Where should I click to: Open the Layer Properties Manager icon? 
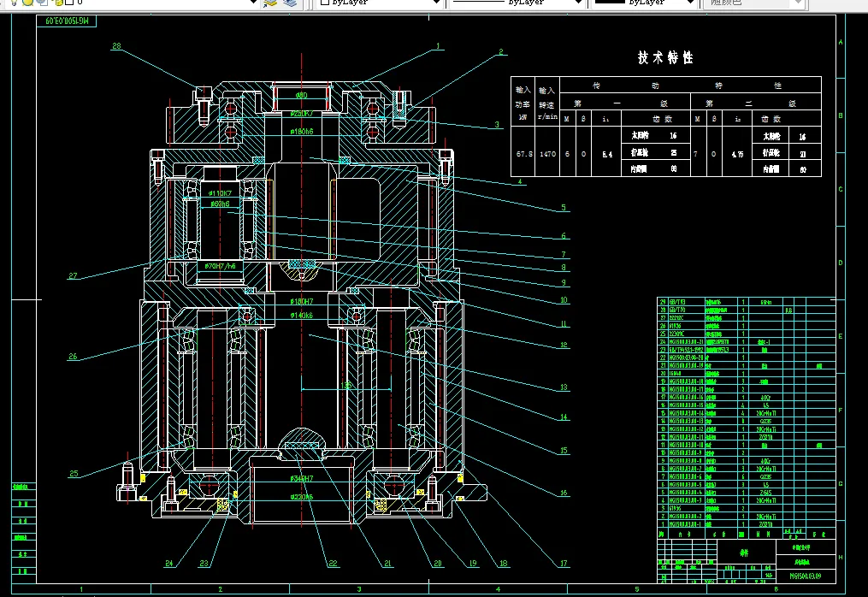pyautogui.click(x=270, y=3)
